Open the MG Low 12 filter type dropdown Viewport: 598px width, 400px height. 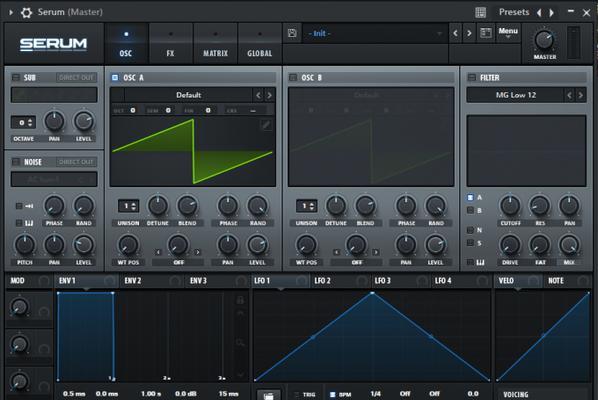(x=515, y=95)
